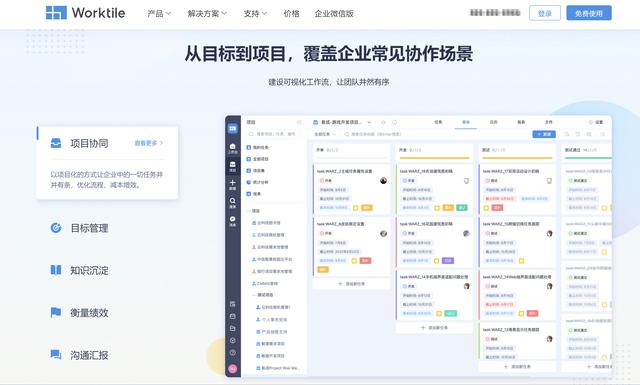
Task: Select the 衡量绩效 feature tab
Action: point(80,312)
